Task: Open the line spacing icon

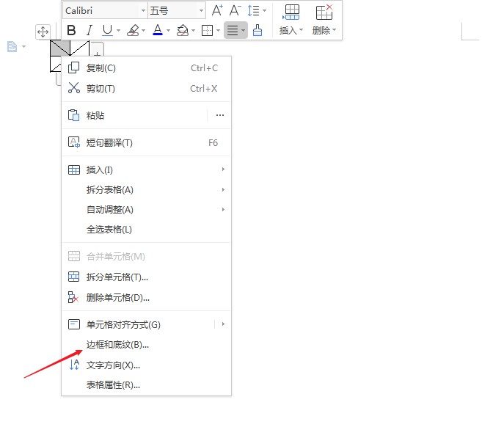Action: tap(253, 10)
